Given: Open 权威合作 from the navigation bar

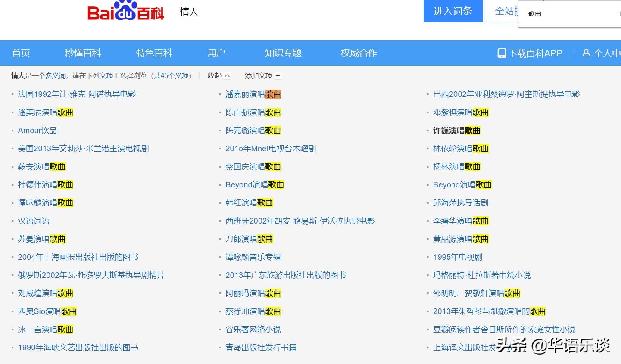Looking at the screenshot, I should 358,53.
